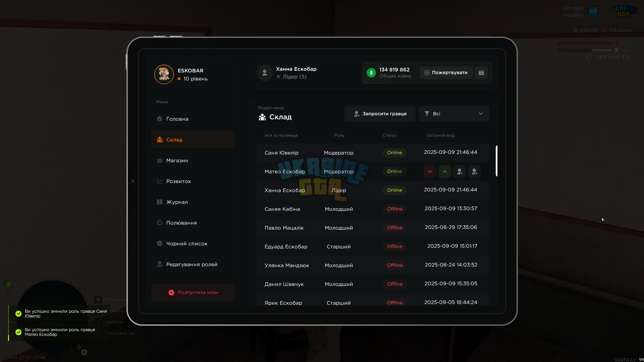The image size is (644, 362).
Task: Select the Павло Мацалік name cell
Action: point(284,228)
